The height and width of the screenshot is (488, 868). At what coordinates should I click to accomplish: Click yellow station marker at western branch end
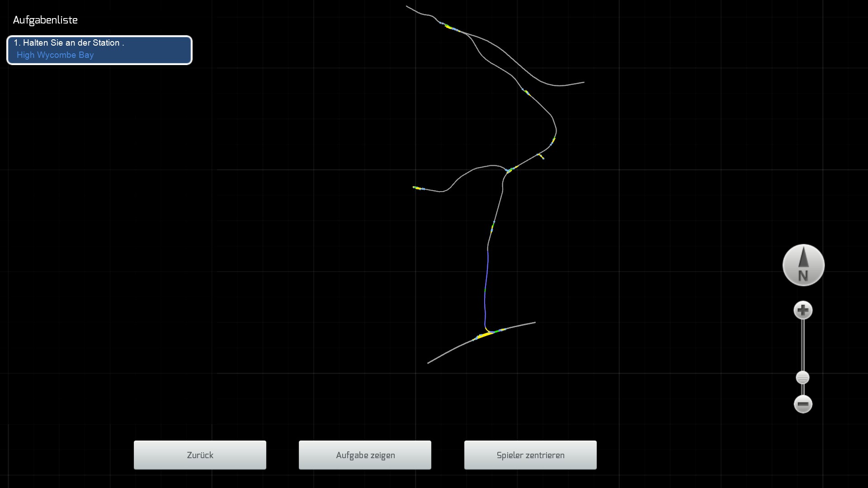pyautogui.click(x=417, y=188)
